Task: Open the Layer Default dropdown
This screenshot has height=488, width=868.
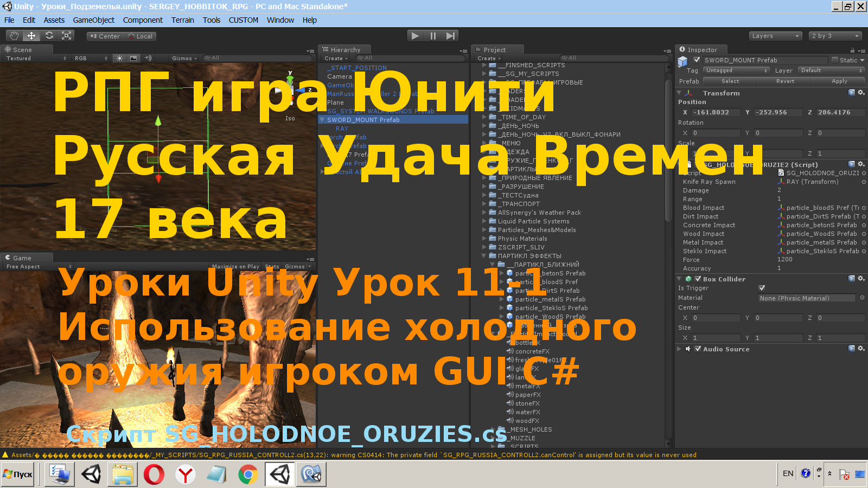Action: pyautogui.click(x=832, y=70)
